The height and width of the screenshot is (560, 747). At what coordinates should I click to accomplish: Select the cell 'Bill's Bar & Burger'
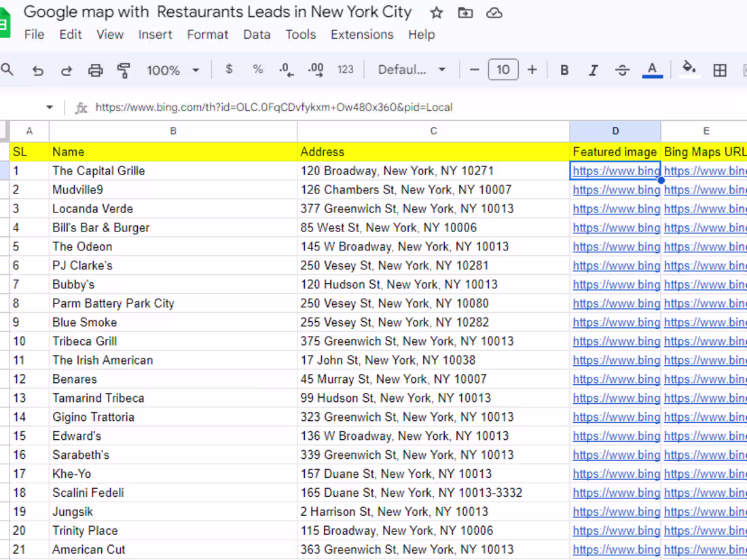tap(173, 227)
